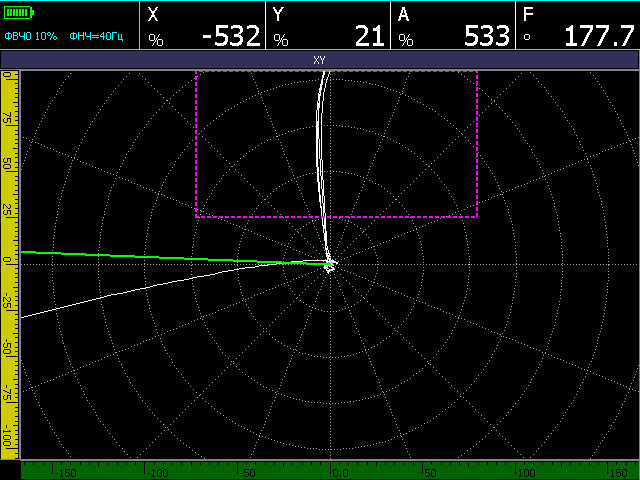The image size is (640, 480).
Task: Select the XY title bar tab
Action: pos(320,60)
